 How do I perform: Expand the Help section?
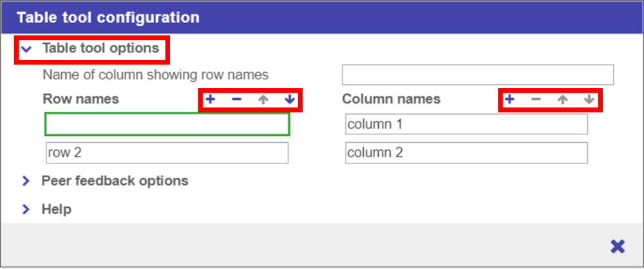pyautogui.click(x=26, y=209)
